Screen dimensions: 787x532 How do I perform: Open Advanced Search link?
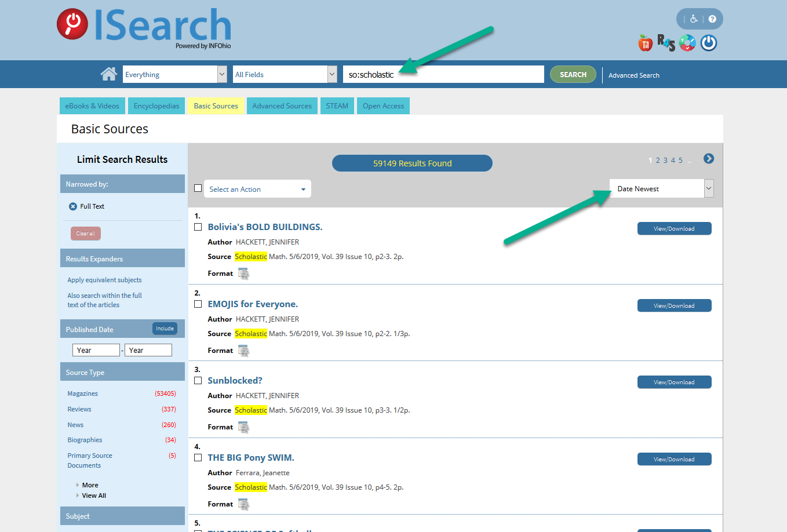point(634,75)
